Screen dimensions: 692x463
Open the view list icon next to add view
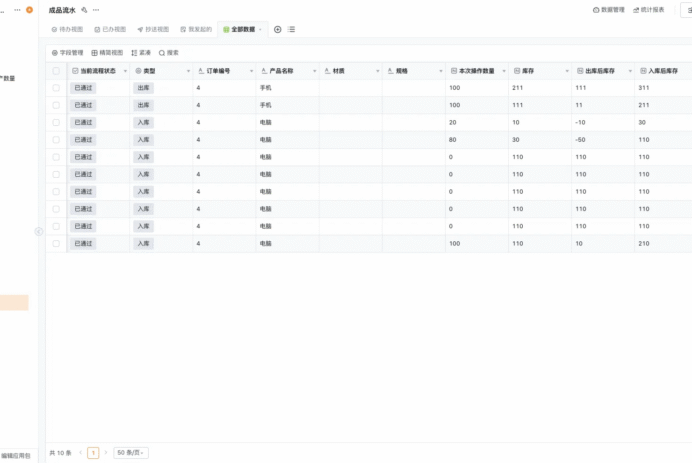pos(291,30)
